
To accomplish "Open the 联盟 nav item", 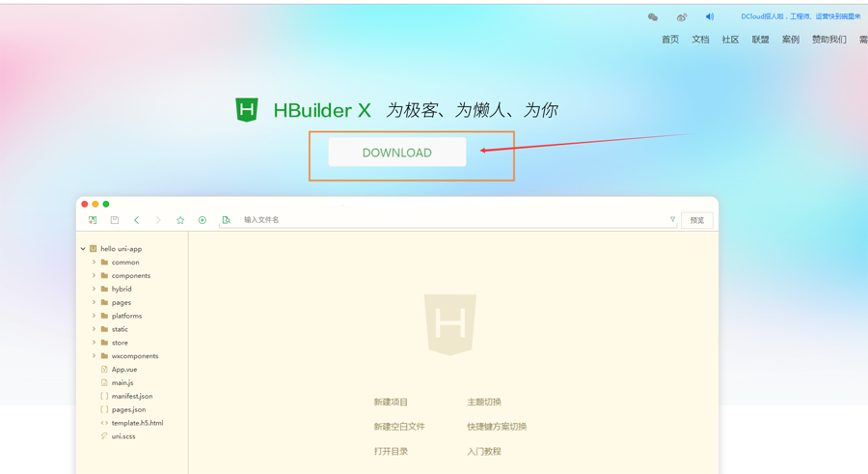I will coord(760,40).
